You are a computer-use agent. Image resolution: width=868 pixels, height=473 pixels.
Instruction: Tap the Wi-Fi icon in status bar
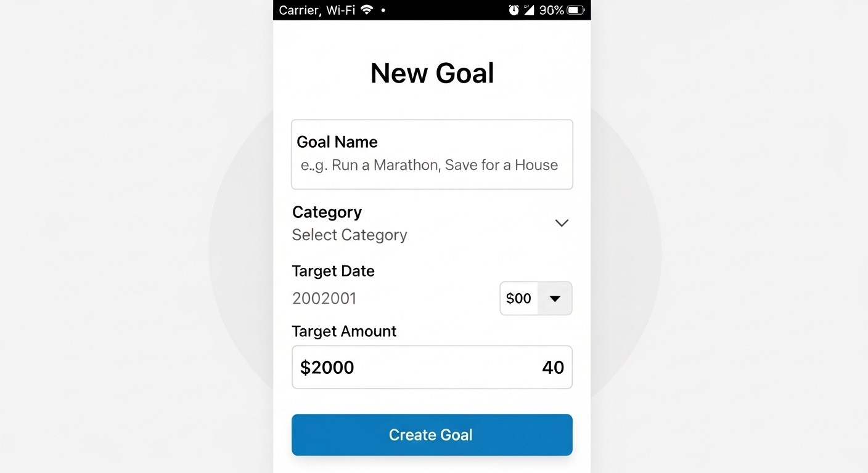pyautogui.click(x=367, y=10)
